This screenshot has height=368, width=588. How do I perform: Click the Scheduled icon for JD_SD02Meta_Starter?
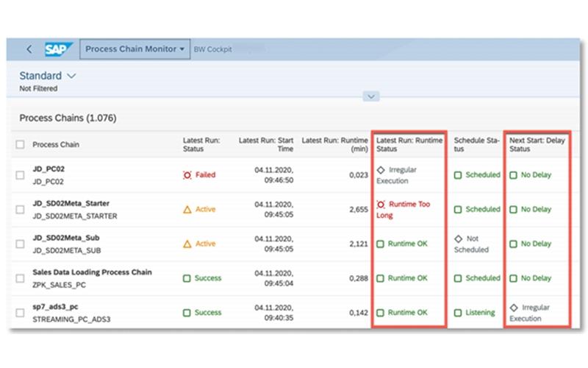pos(458,210)
